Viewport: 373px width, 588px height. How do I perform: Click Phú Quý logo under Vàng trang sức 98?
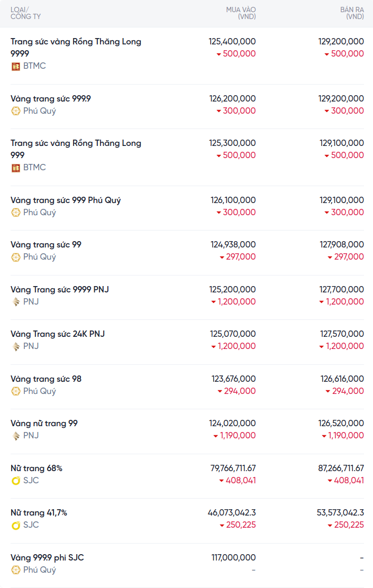(x=15, y=391)
